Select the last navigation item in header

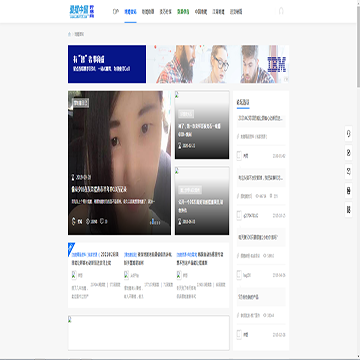[236, 12]
